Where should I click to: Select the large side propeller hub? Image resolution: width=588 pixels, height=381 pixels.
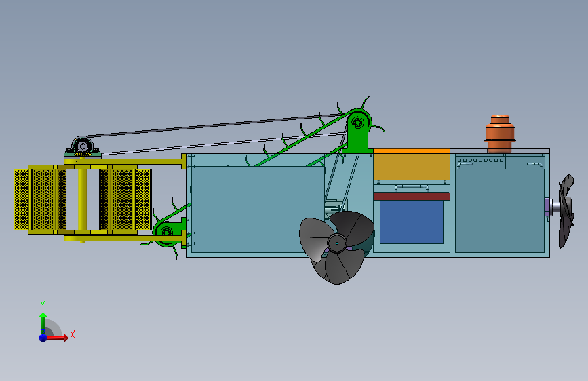coord(336,243)
